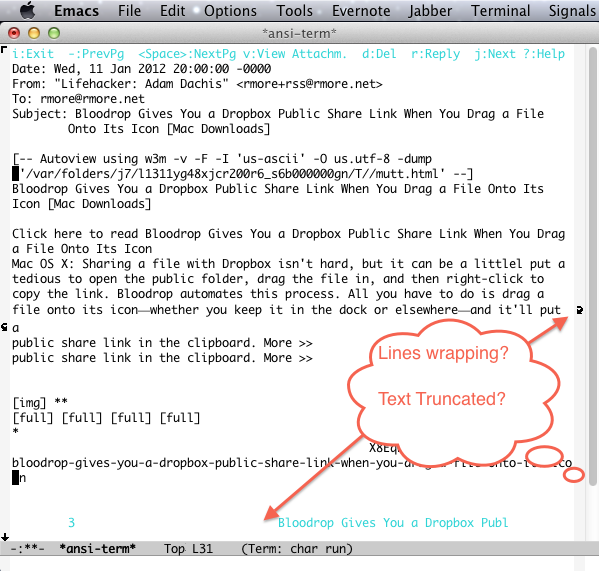Viewport: 599px width, 571px height.
Task: Open the Signals menu
Action: point(573,11)
